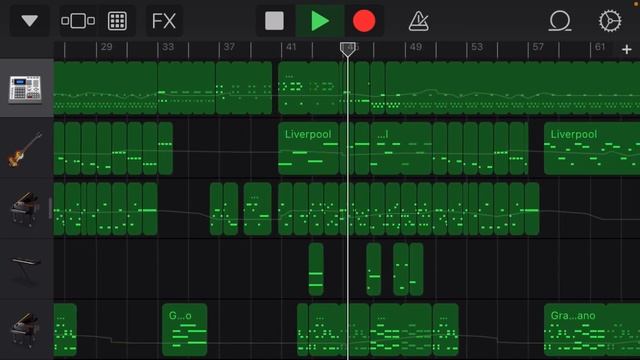Select the Liverpool region at bar 41
This screenshot has height=360, width=640.
[308, 149]
